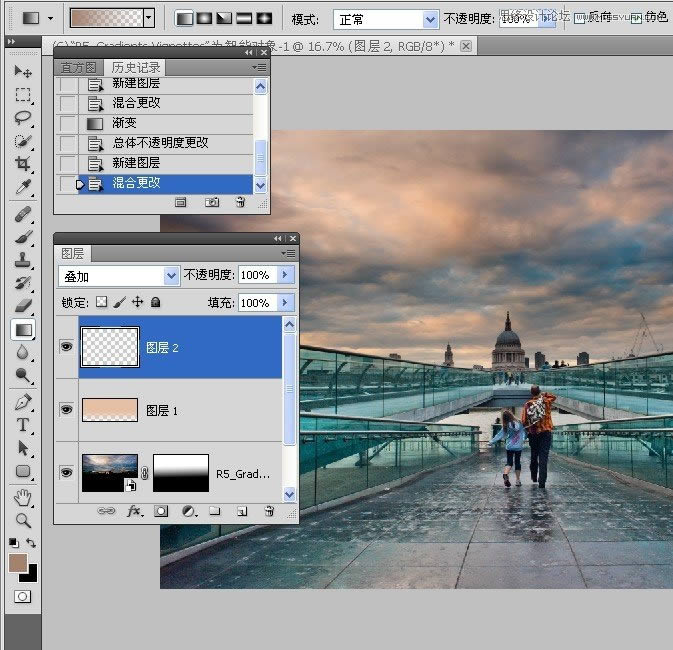Image resolution: width=673 pixels, height=650 pixels.
Task: Click the foreground color swatch
Action: [x=17, y=564]
